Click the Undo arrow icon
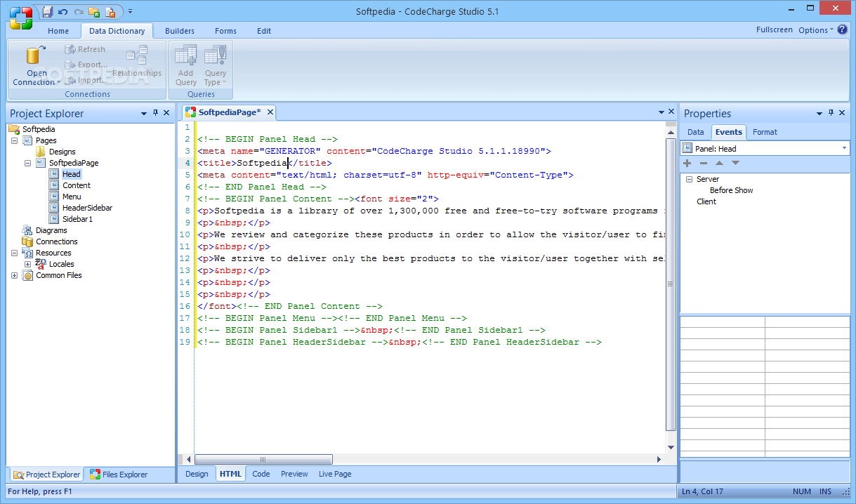This screenshot has width=856, height=504. click(x=63, y=11)
